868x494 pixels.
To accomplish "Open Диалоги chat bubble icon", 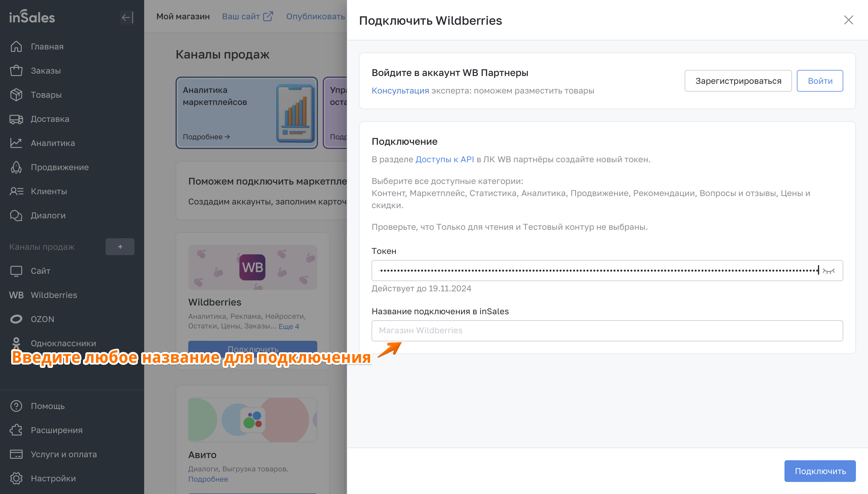I will (x=16, y=215).
